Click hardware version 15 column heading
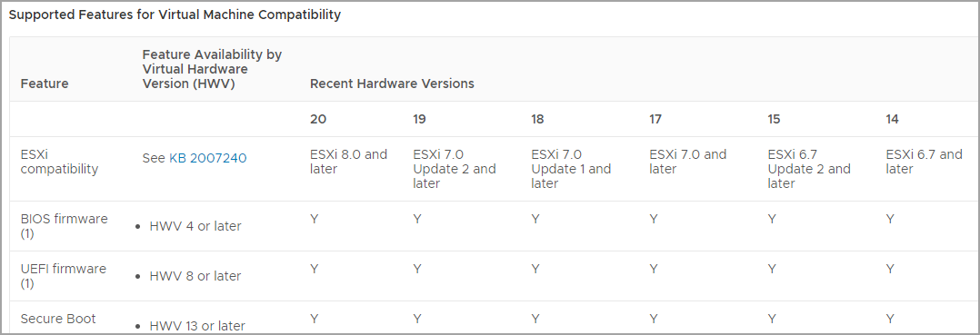The width and height of the screenshot is (980, 335). 775,119
